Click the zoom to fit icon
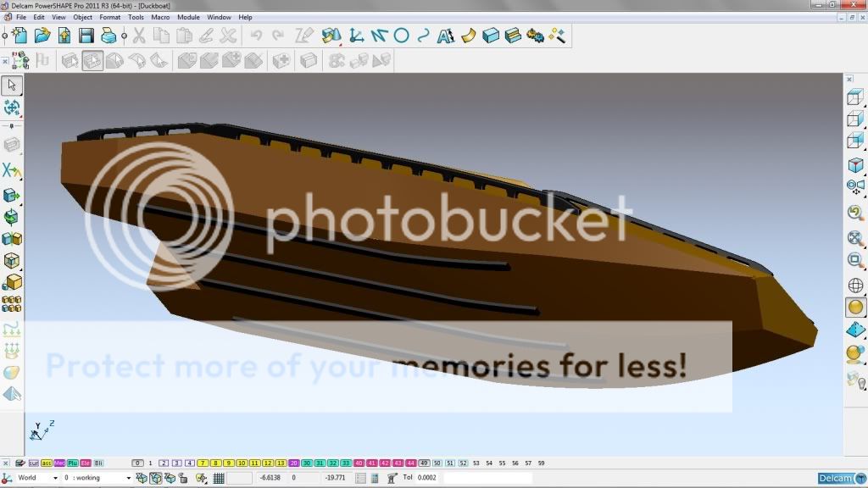 click(x=855, y=238)
